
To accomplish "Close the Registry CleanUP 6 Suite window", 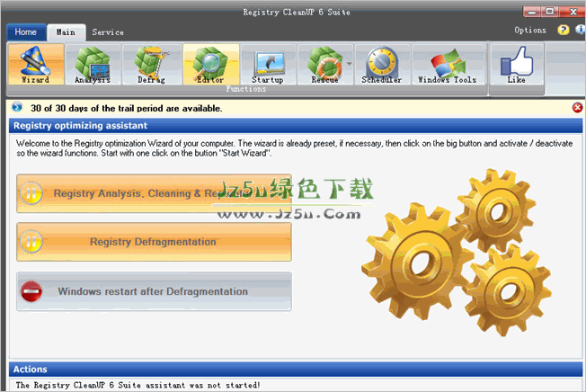I will 573,12.
